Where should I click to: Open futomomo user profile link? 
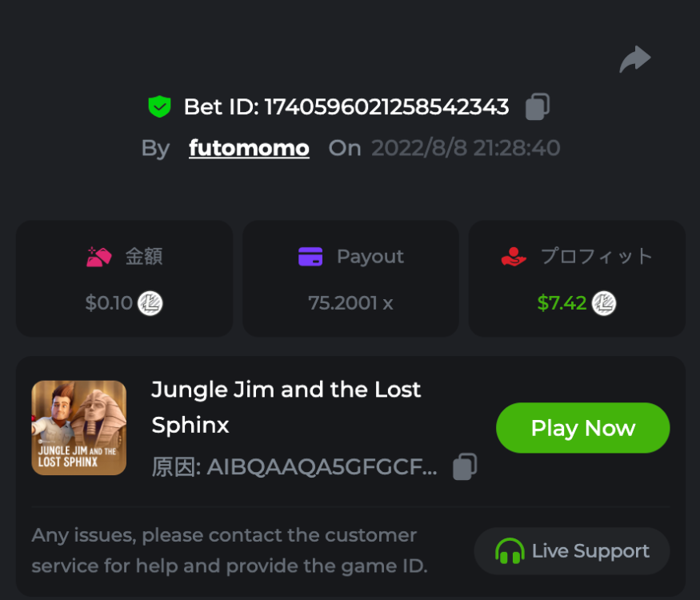click(249, 148)
